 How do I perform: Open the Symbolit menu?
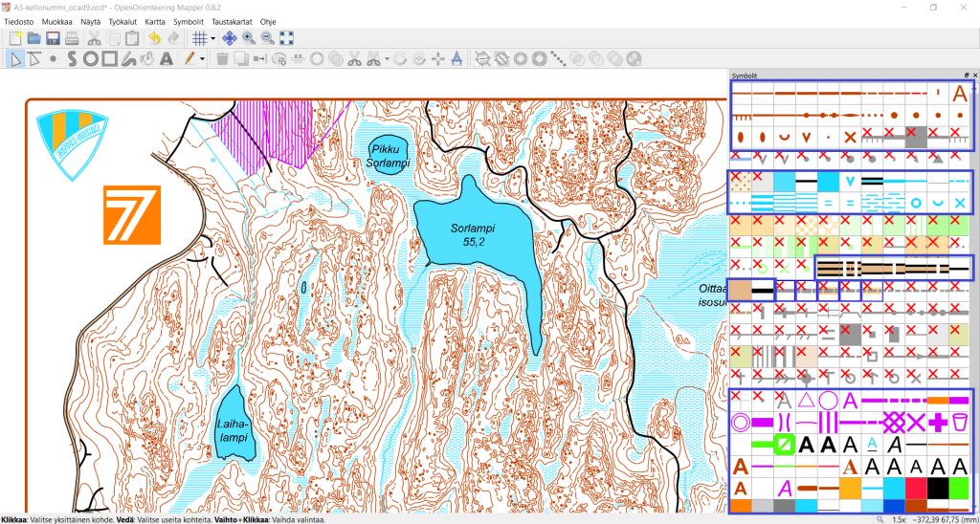coord(187,20)
